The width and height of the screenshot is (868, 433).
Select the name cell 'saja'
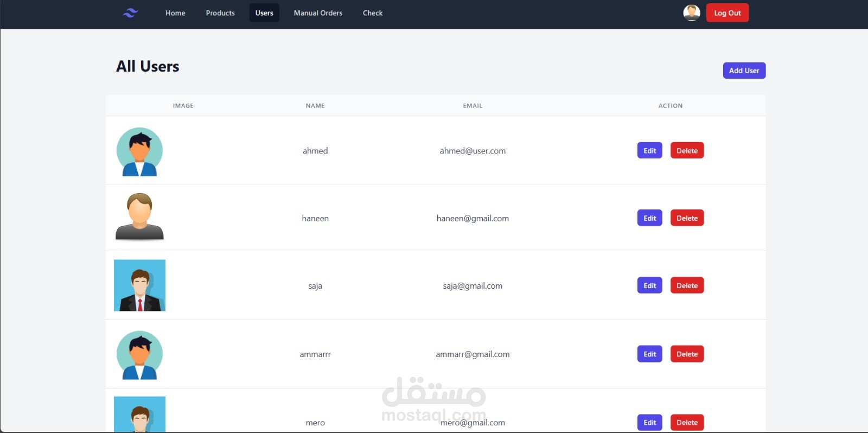(315, 286)
